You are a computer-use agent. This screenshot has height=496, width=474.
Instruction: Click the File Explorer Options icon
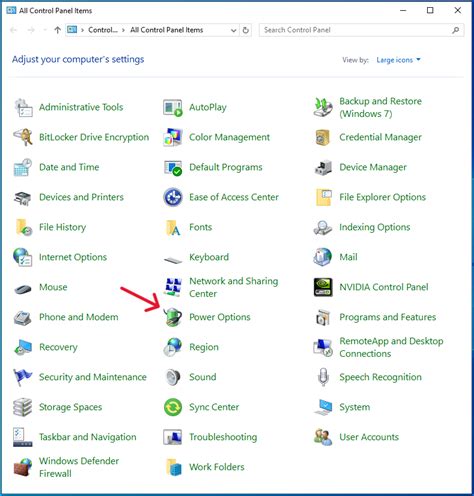[323, 197]
